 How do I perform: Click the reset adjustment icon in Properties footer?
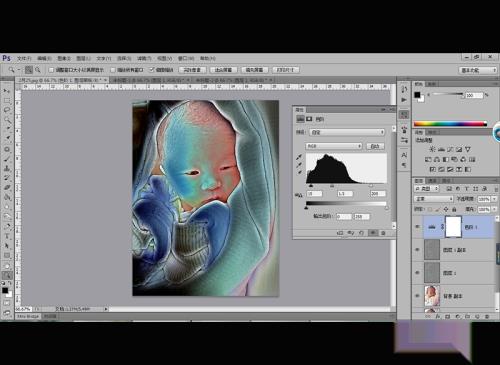(x=361, y=233)
